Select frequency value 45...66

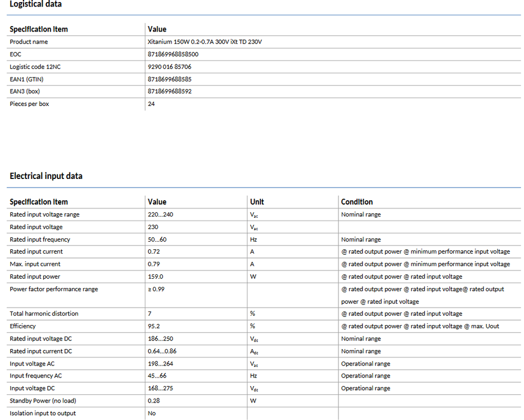coord(157,376)
